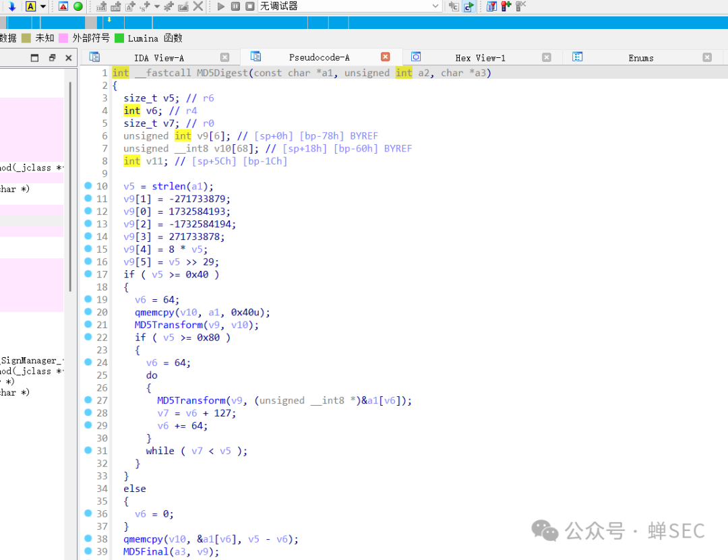Click the value 1732584193 on line 12
728x560 pixels.
(196, 212)
